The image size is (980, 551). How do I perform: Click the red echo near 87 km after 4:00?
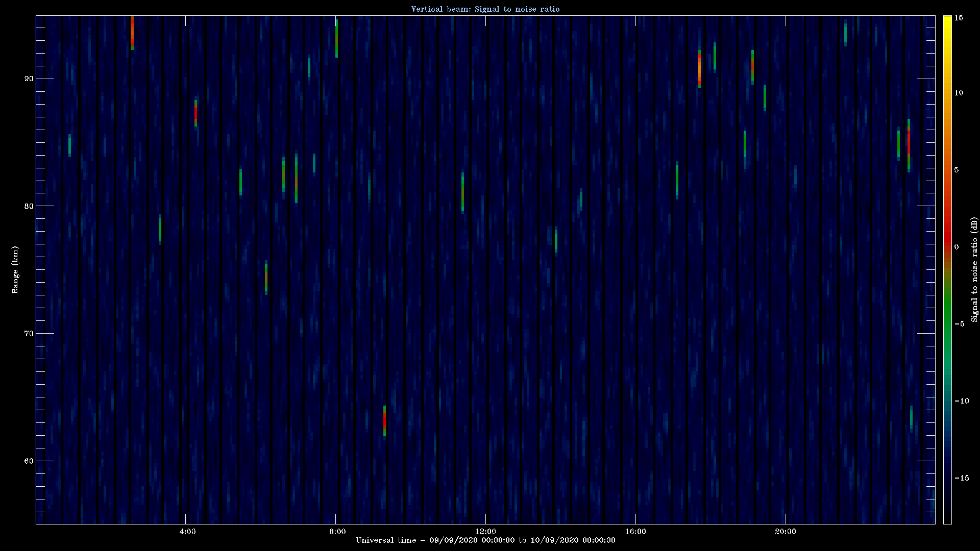click(x=195, y=113)
